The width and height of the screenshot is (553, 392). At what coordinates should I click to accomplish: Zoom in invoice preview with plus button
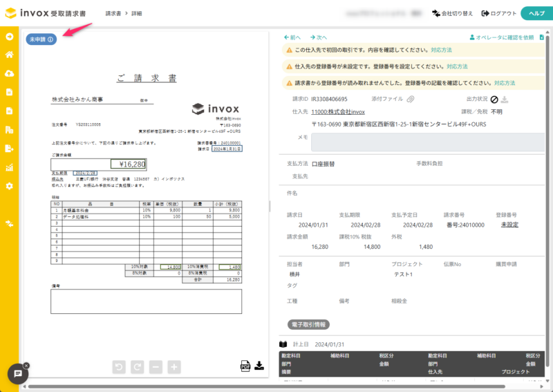pyautogui.click(x=174, y=367)
